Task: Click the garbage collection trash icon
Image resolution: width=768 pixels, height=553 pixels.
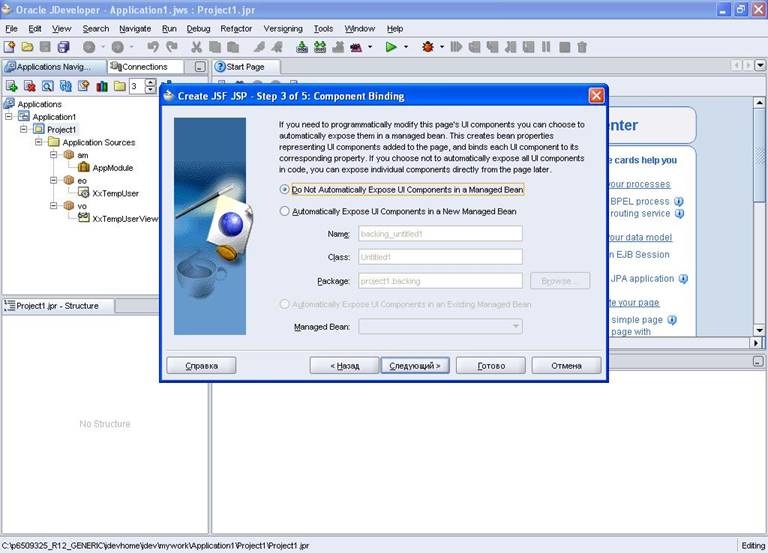Action: [x=582, y=47]
